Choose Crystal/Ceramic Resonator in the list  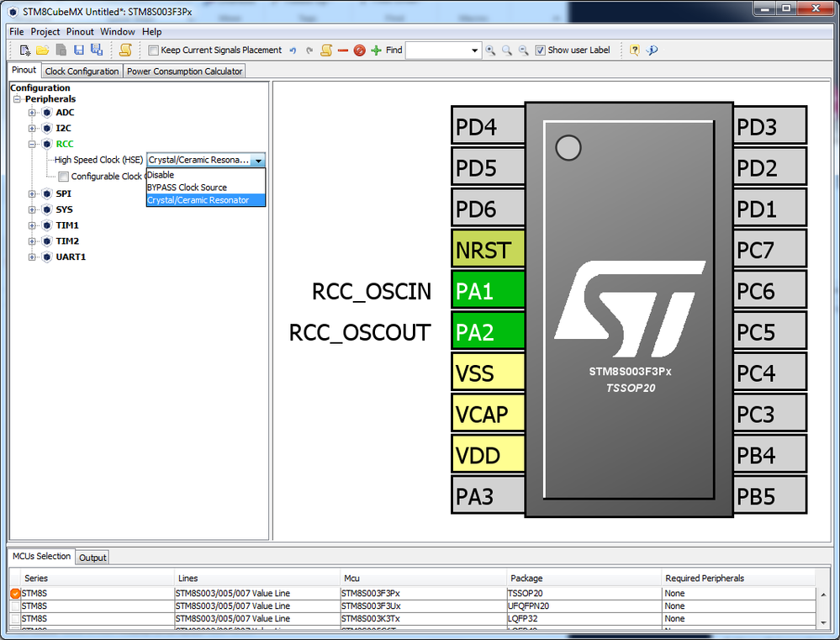click(x=206, y=200)
